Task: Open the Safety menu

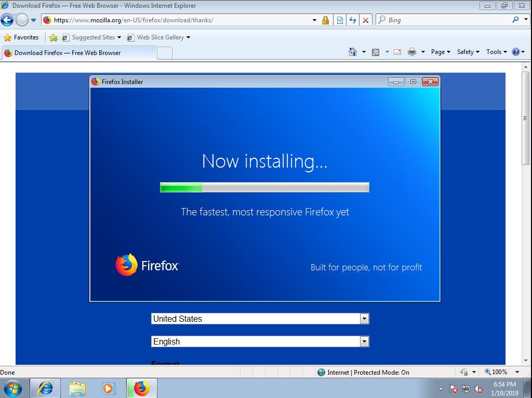Action: pos(468,52)
